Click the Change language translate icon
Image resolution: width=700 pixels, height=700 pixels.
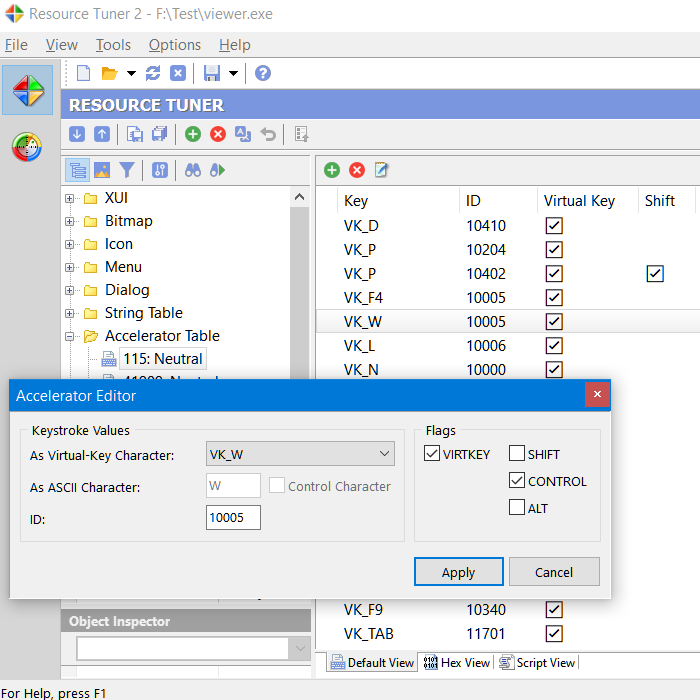pyautogui.click(x=243, y=134)
